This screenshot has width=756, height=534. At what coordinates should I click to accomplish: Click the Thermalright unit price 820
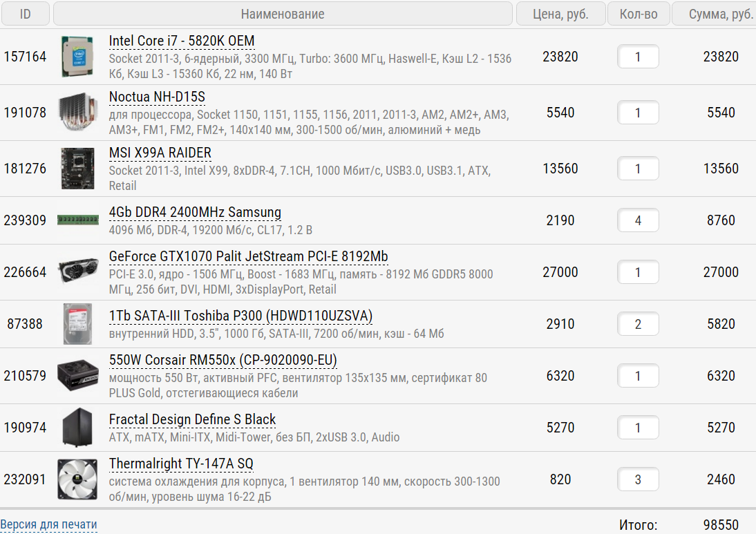pyautogui.click(x=560, y=479)
